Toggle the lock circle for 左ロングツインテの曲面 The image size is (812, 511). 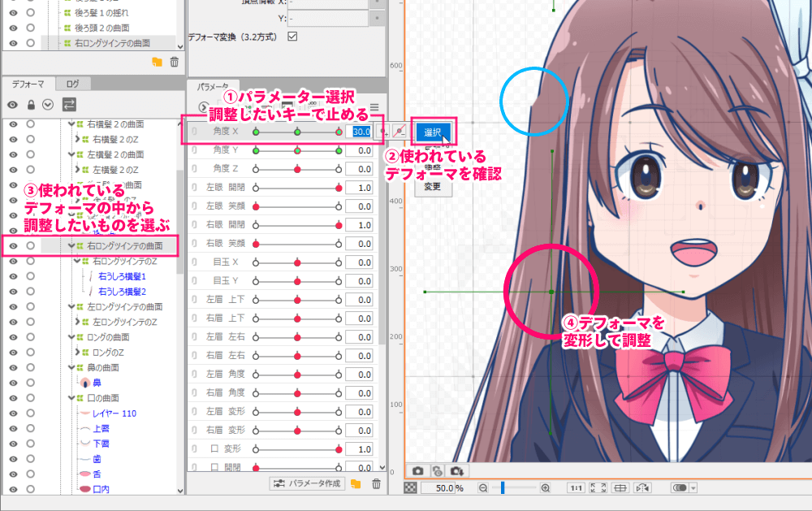click(31, 306)
